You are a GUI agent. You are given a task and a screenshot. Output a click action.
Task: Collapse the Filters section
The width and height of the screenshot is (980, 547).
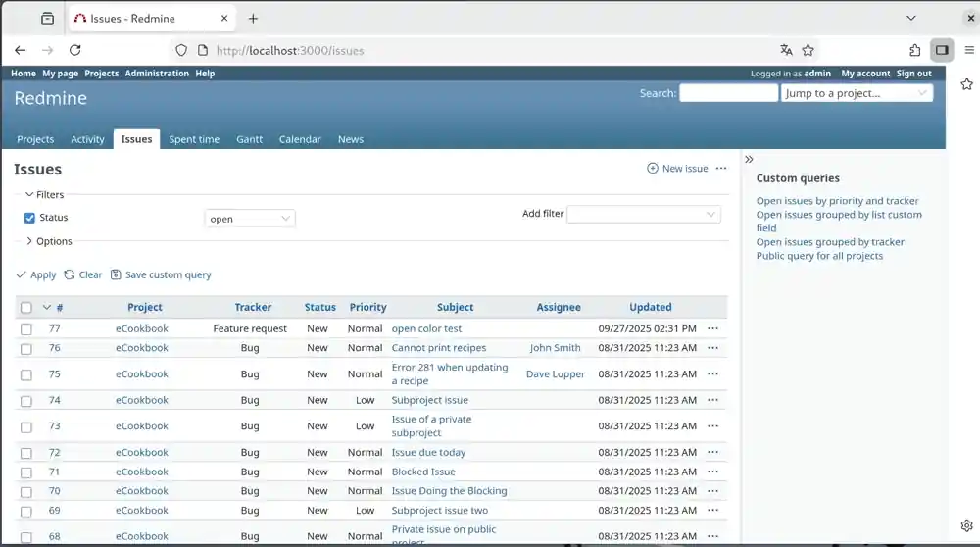(44, 194)
